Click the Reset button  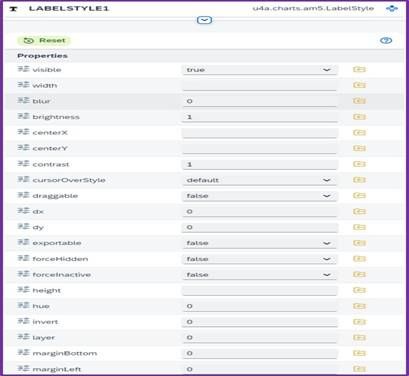point(44,40)
